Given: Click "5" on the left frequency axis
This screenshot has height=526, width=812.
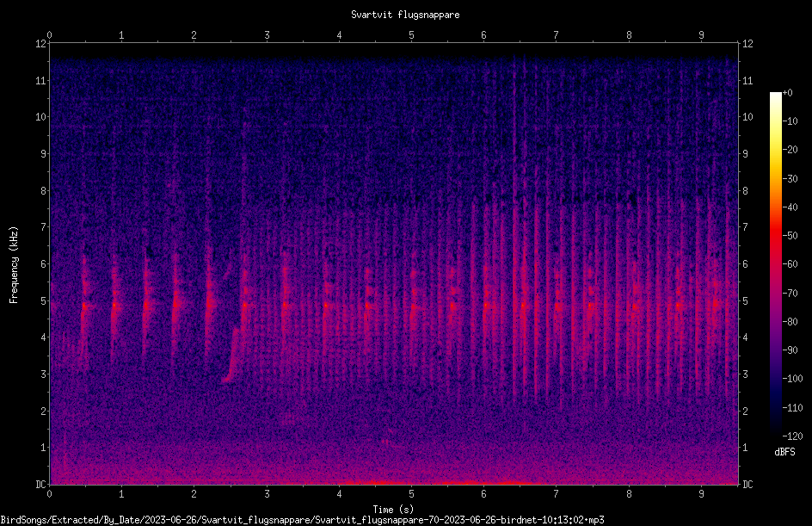Looking at the screenshot, I should [x=43, y=300].
